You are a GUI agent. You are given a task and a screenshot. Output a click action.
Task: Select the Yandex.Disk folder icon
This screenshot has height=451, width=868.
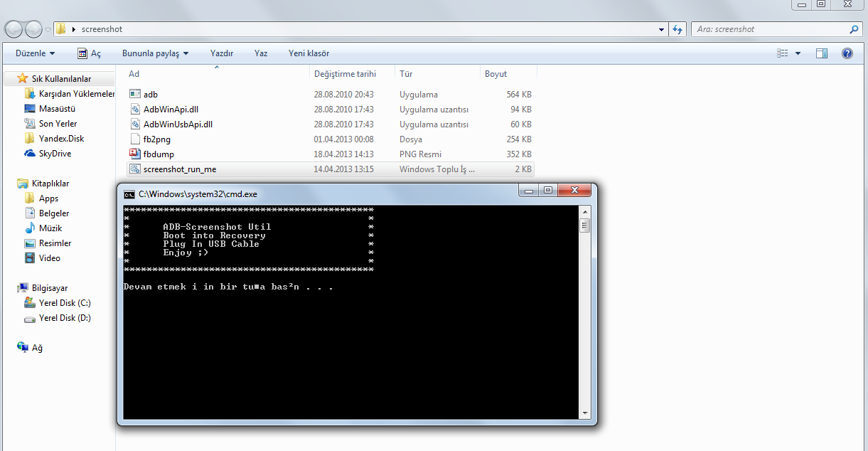click(x=30, y=139)
